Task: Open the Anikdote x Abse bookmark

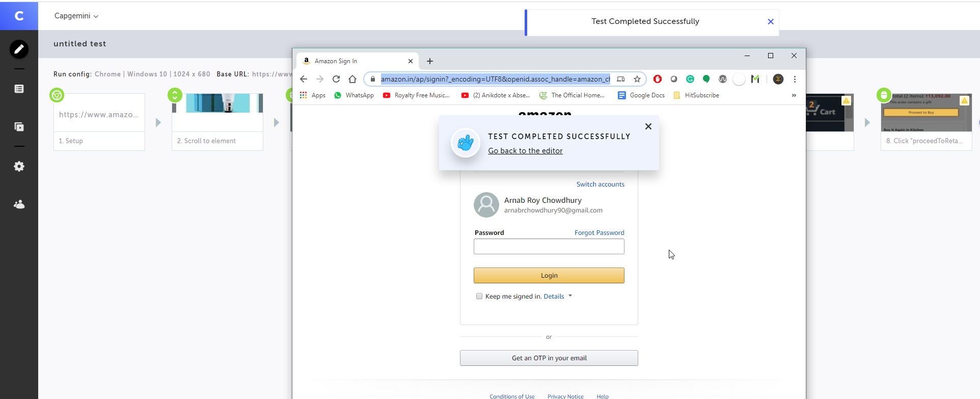Action: pyautogui.click(x=496, y=95)
